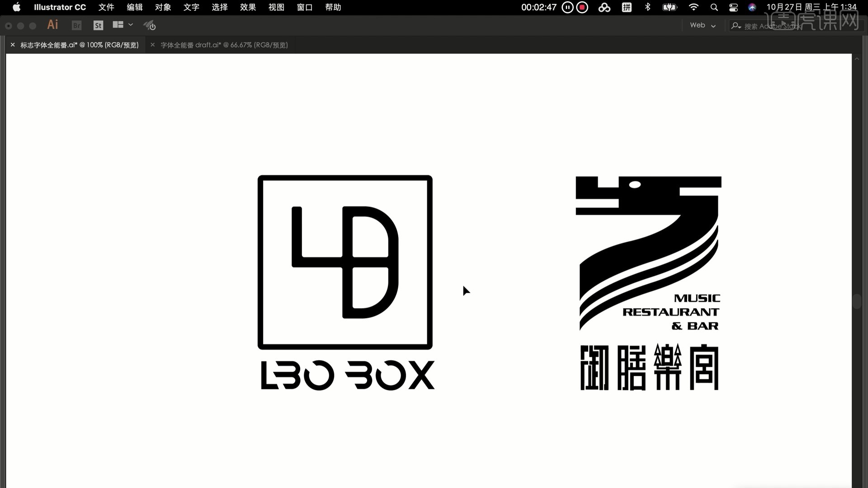Click the vertical scrollbar thumb
Screen dimensions: 868x488
[x=857, y=301]
